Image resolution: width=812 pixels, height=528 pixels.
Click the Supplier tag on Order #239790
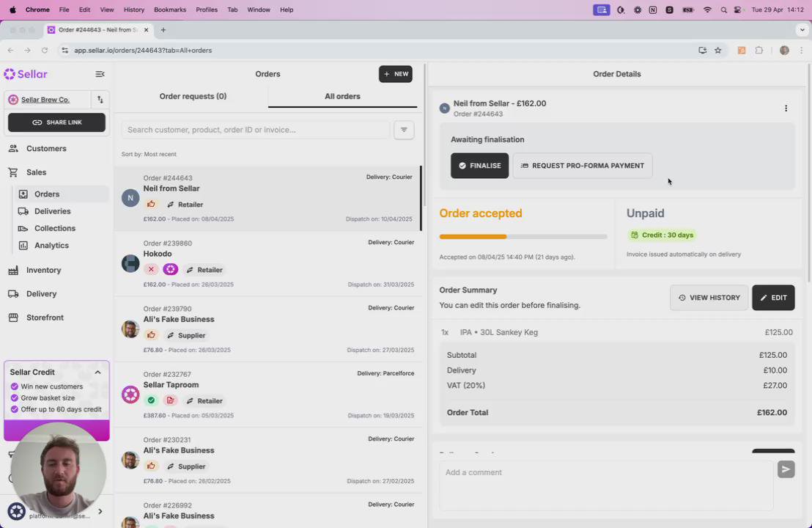[x=186, y=336]
